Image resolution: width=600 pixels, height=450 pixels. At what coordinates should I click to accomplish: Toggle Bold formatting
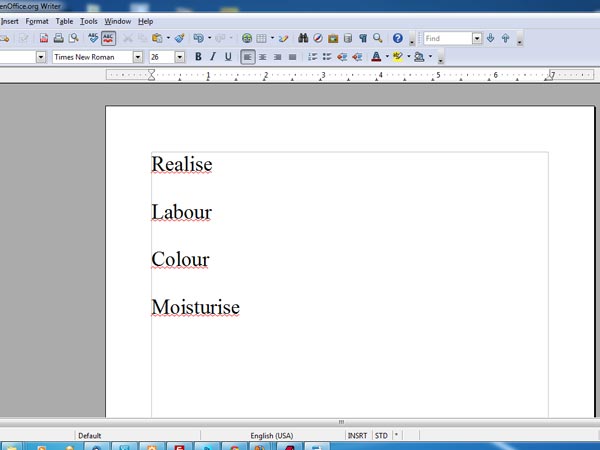[x=198, y=57]
